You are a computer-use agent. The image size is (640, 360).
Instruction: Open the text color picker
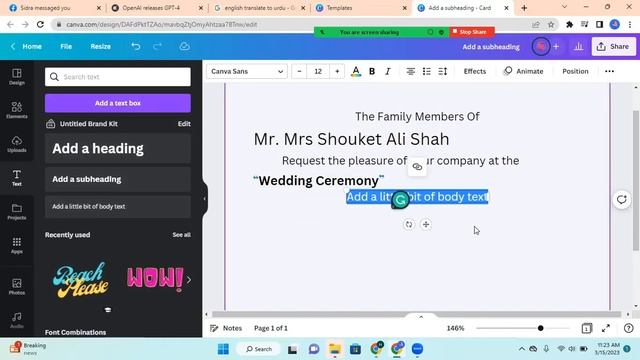tap(356, 71)
